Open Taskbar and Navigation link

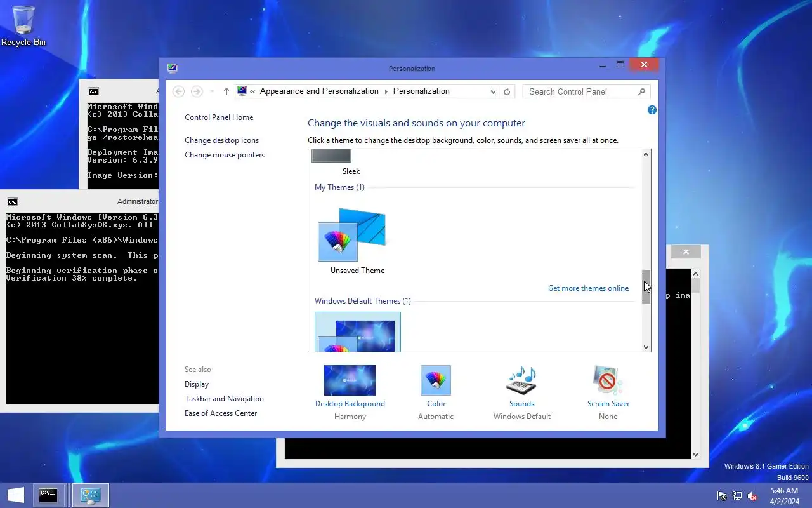click(x=224, y=399)
